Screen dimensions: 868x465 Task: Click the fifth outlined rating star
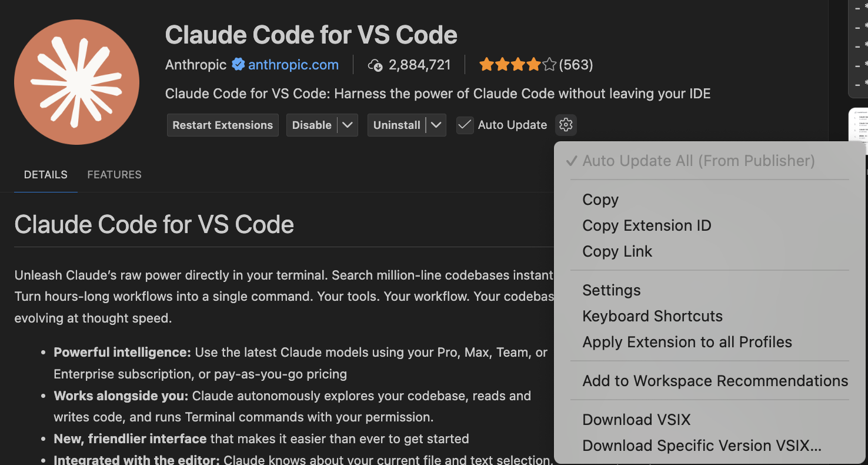[549, 64]
